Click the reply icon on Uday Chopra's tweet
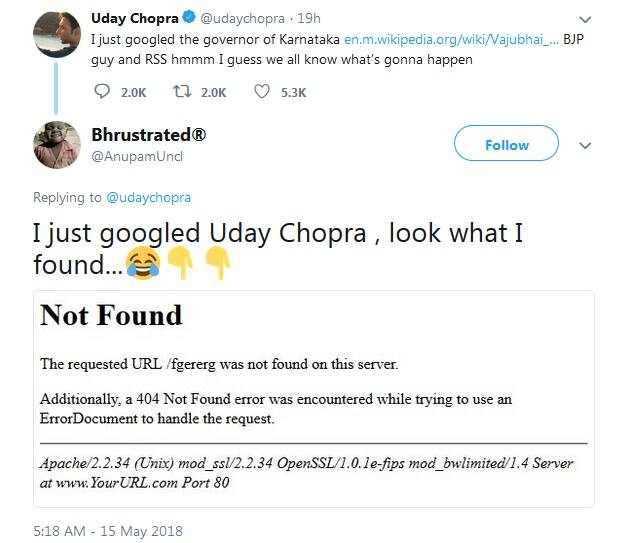 tap(104, 92)
